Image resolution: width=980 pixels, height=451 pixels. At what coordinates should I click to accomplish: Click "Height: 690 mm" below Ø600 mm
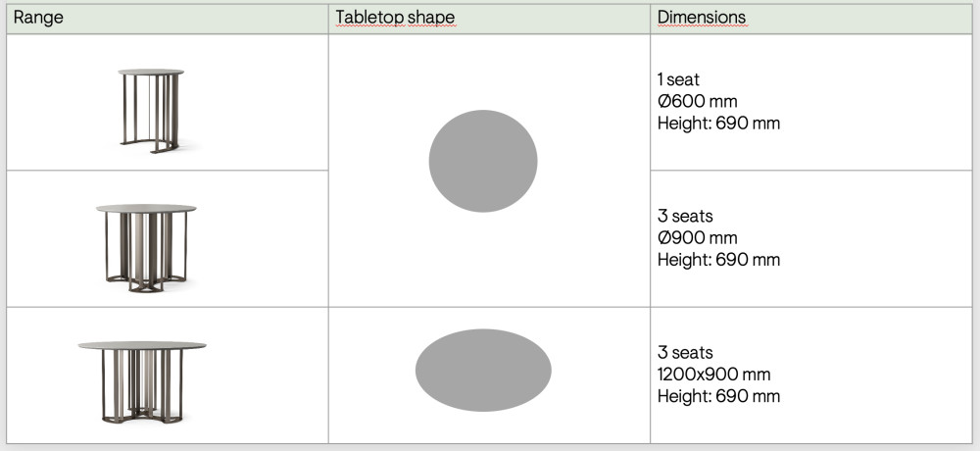pos(718,124)
